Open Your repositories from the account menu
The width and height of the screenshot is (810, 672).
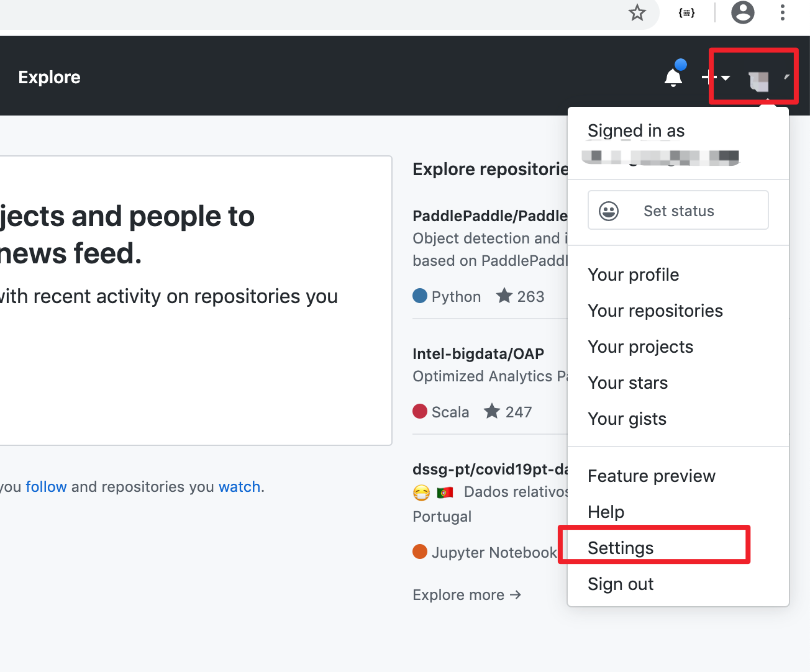tap(655, 311)
